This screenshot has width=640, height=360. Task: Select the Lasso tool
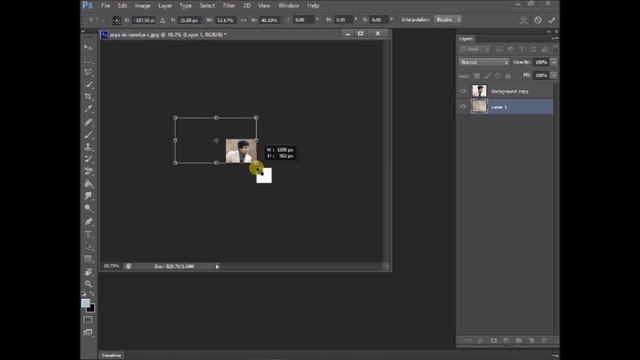click(x=88, y=72)
